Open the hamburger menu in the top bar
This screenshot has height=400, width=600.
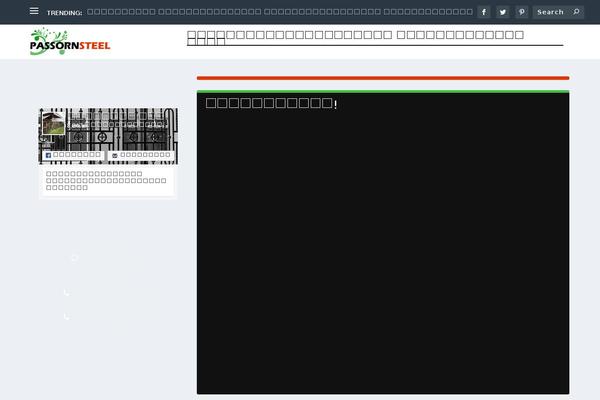point(34,11)
